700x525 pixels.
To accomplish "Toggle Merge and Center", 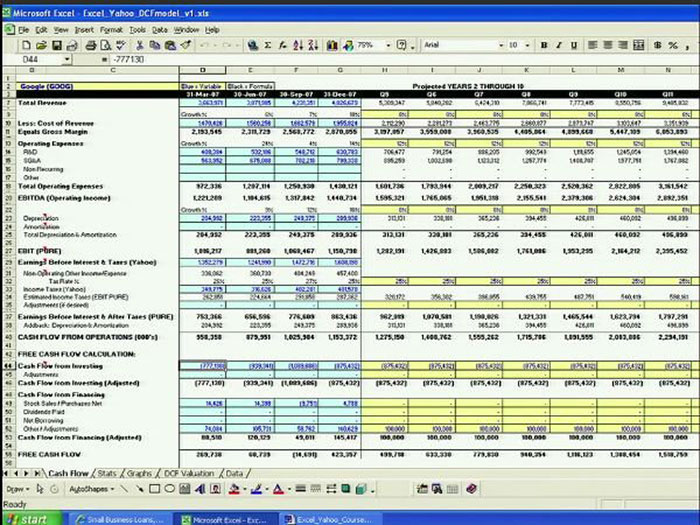I will tap(638, 45).
